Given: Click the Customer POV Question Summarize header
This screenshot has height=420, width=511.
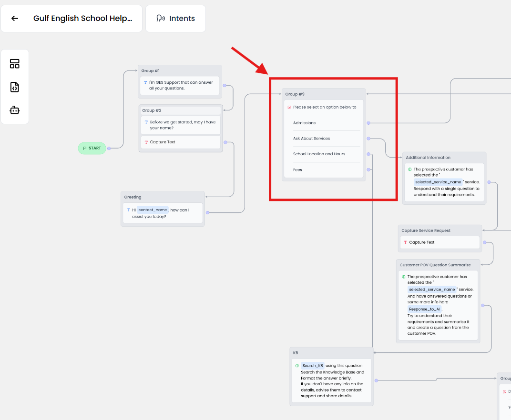Looking at the screenshot, I should [x=435, y=265].
